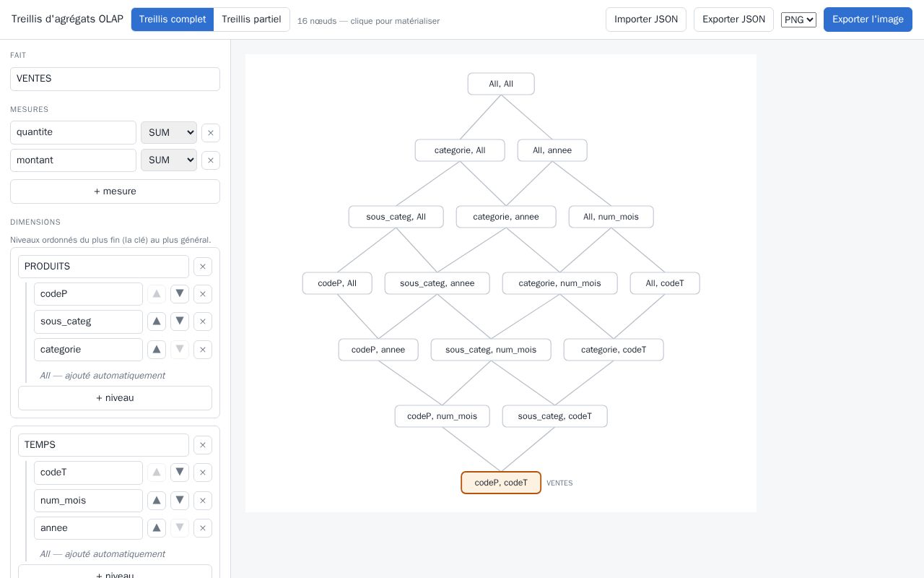Edit the quantite measure name field
This screenshot has width=924, height=578.
pyautogui.click(x=73, y=133)
